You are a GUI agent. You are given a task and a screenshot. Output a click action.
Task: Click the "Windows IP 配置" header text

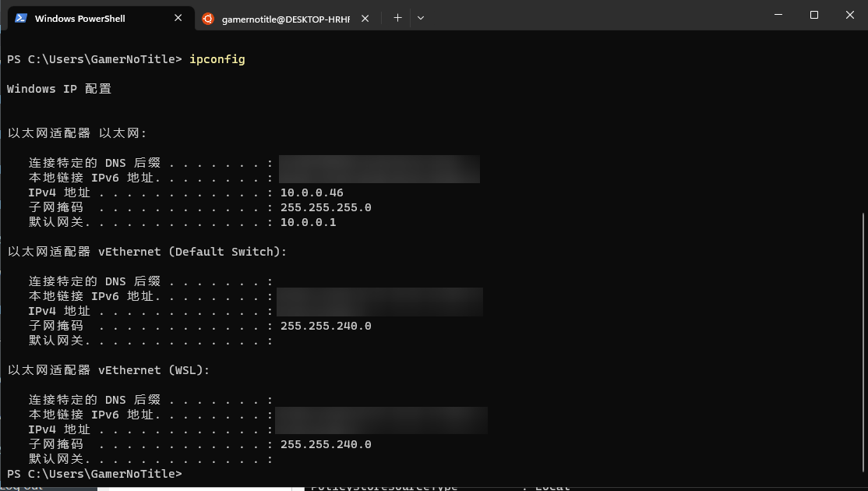59,89
